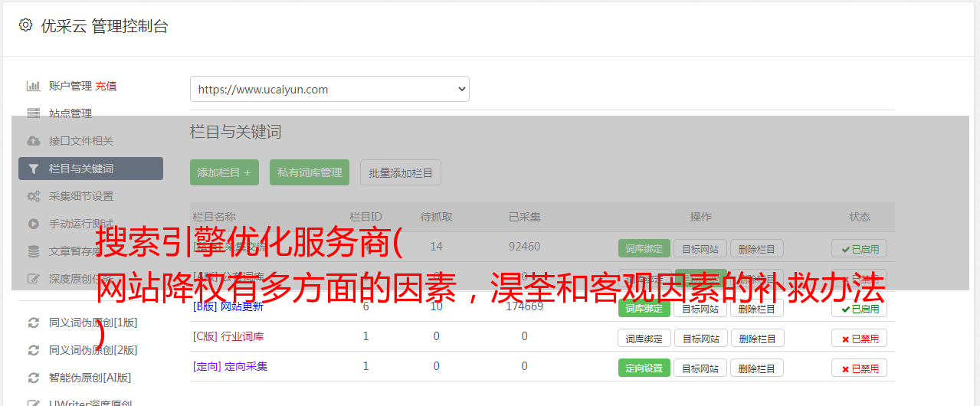Click the play circle icon for 手动运行测试
This screenshot has height=406, width=980.
pyautogui.click(x=33, y=224)
